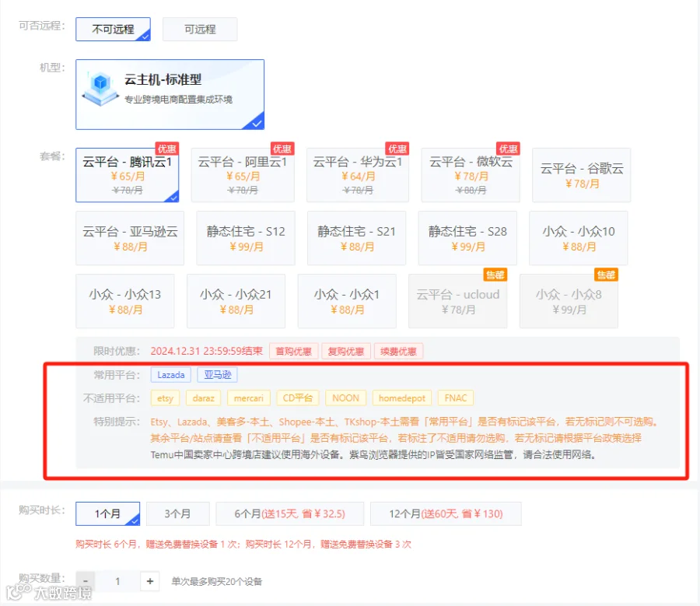This screenshot has height=606, width=700.
Task: Select 1个月 purchase duration
Action: (107, 513)
